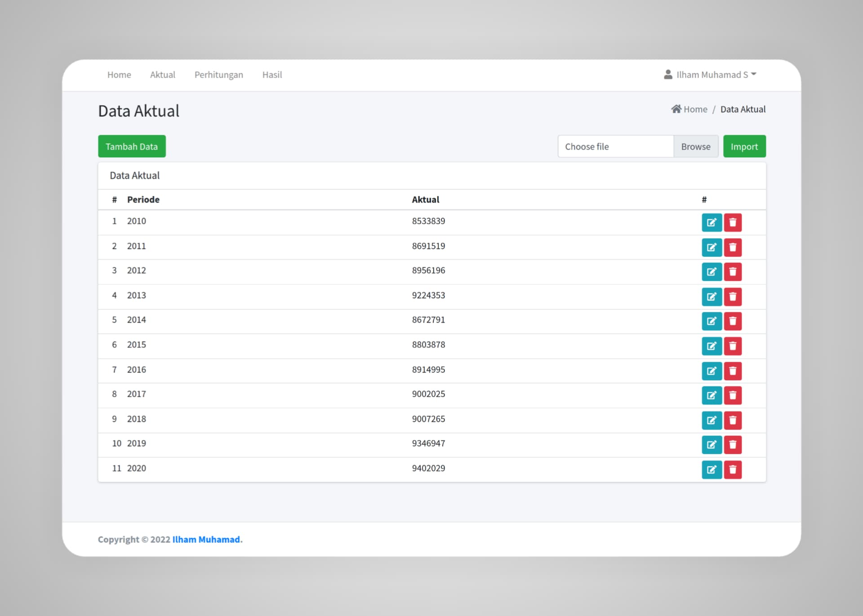Go to Aktual in navigation bar

click(x=162, y=75)
